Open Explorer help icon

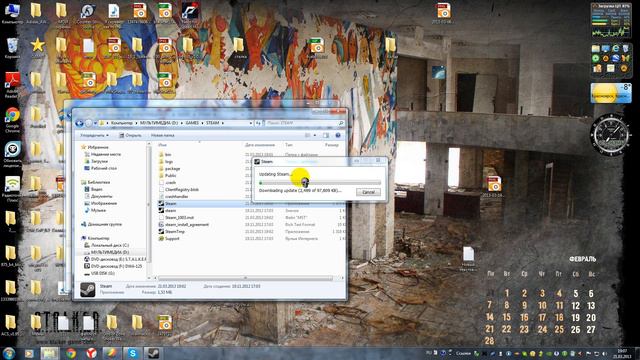pyautogui.click(x=338, y=135)
